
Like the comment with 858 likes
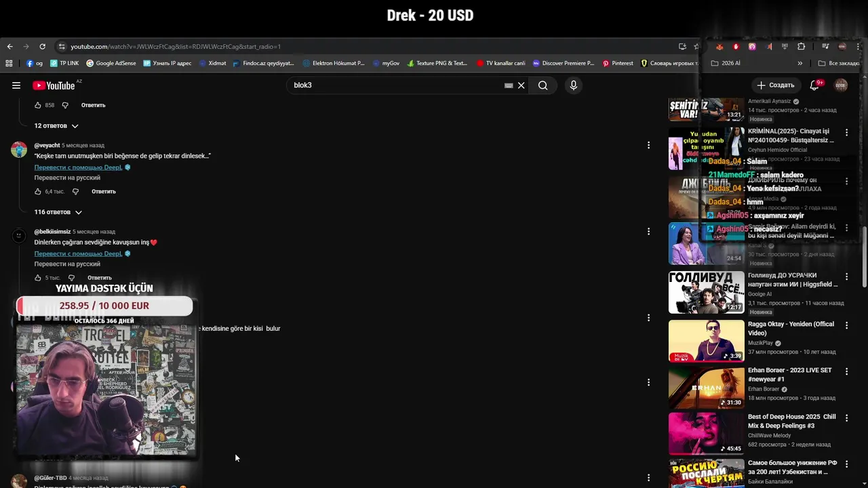38,105
